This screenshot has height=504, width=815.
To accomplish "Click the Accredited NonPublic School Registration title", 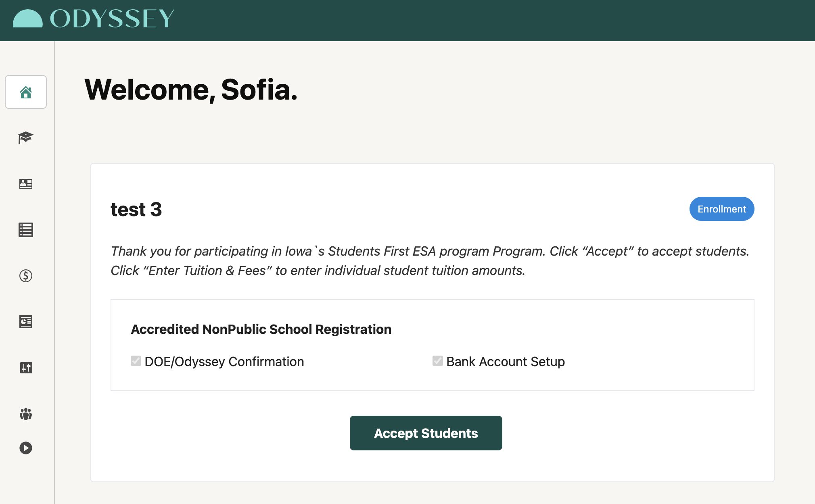I will tap(261, 329).
